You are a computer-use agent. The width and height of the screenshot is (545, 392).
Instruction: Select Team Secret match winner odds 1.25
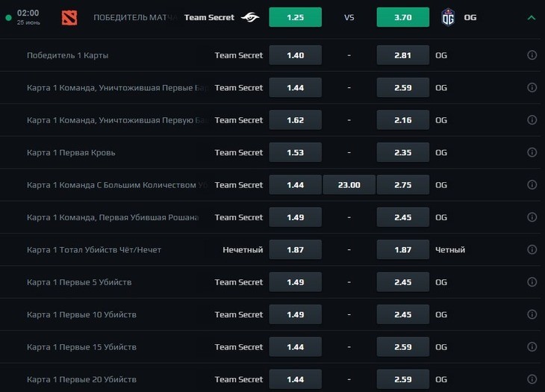pos(296,17)
